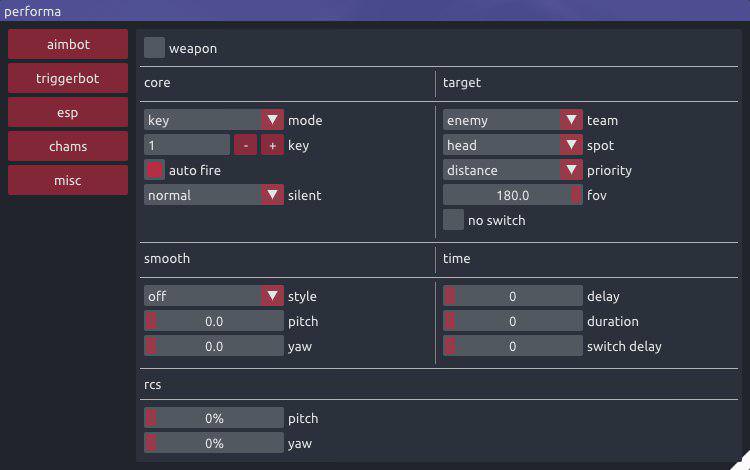Click the key number input field
Screen dimensions: 750x470
click(x=187, y=145)
